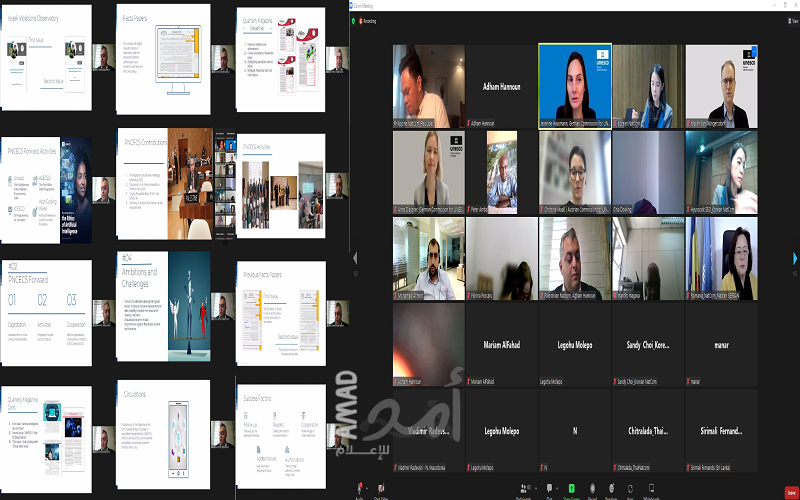Select the participant tile labeled N
This screenshot has width=800, height=500.
coord(574,431)
